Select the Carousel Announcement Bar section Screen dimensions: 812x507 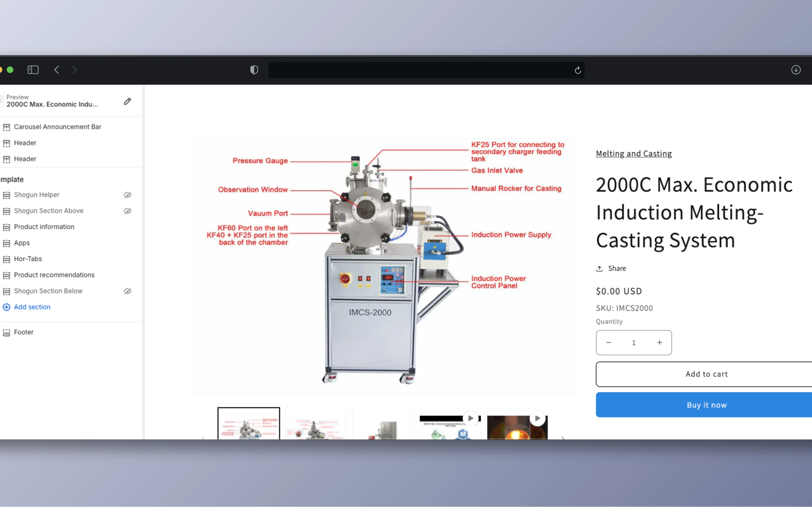point(58,127)
